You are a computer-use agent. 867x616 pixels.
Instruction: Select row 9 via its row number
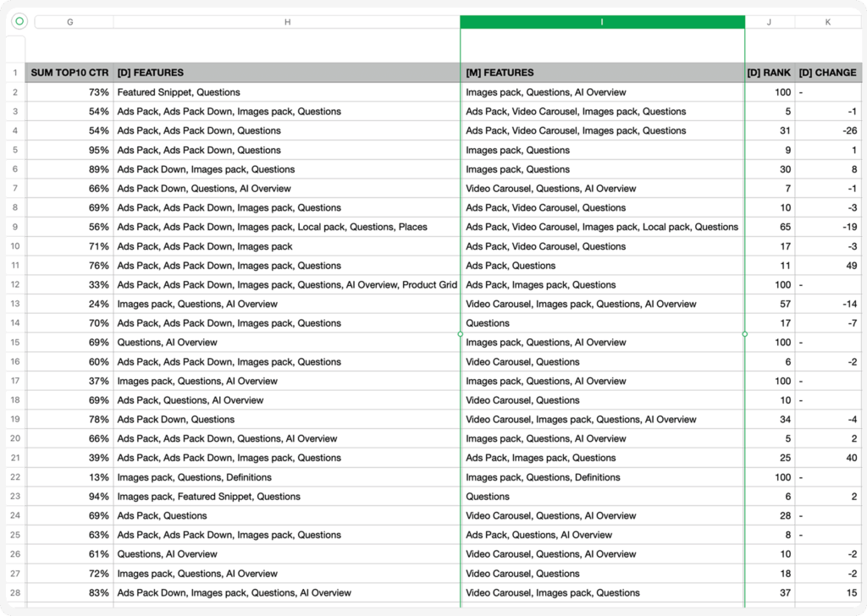coord(16,227)
